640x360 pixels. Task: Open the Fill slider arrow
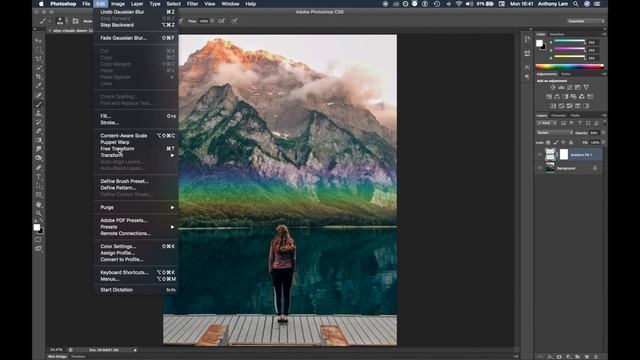coord(603,142)
